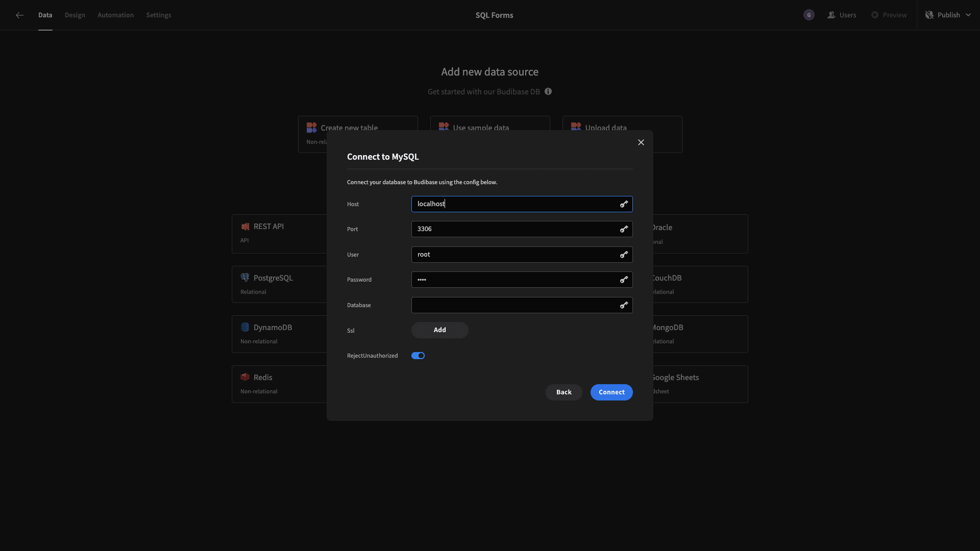Click the info icon next to Budibase DB
This screenshot has width=980, height=551.
(x=548, y=91)
